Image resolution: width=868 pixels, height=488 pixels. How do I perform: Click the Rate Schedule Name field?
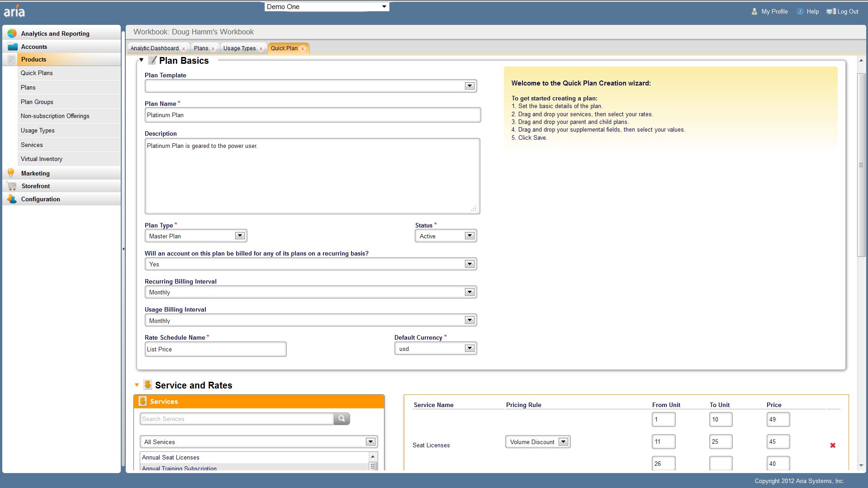tap(215, 349)
